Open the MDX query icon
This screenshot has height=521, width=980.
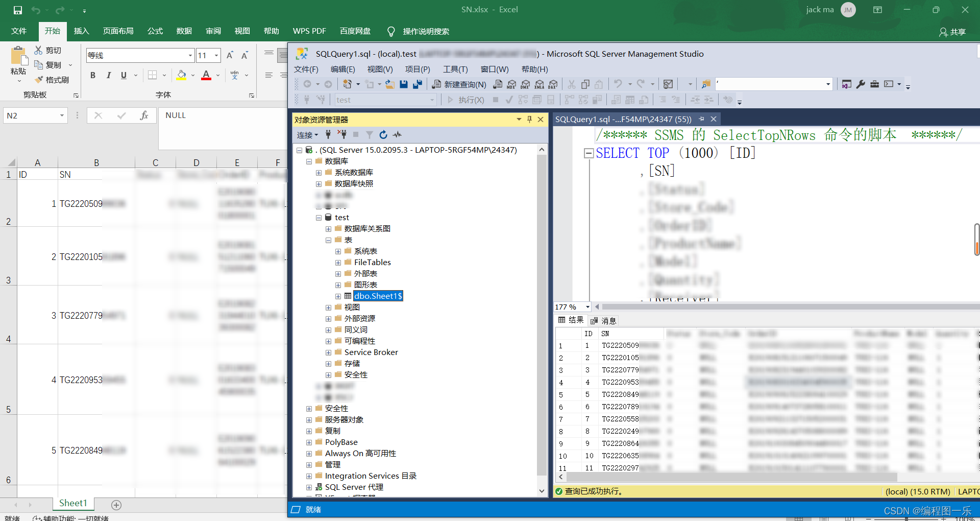click(x=512, y=84)
